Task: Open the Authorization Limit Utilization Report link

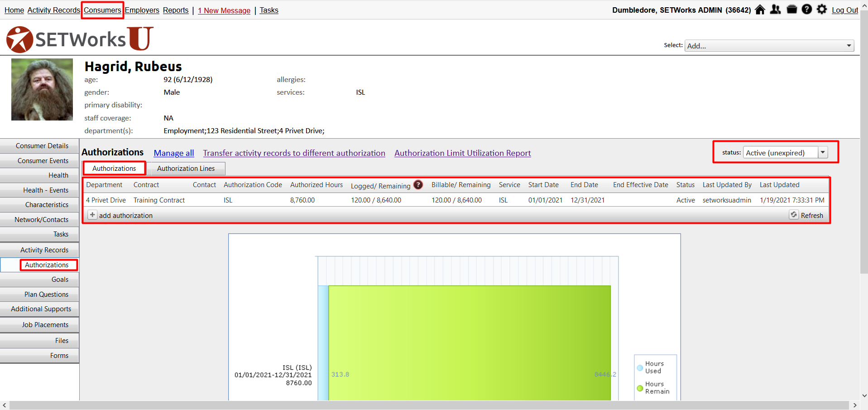Action: click(x=463, y=153)
